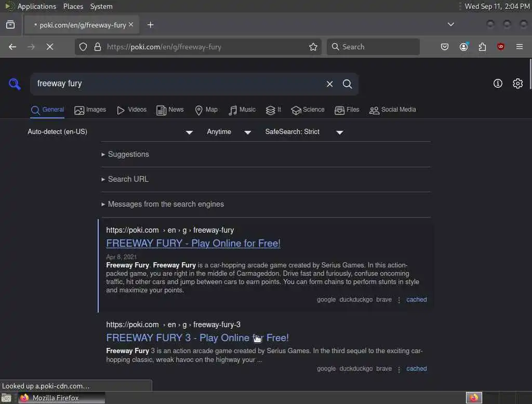Open Pocket save icon
Viewport: 532px width, 404px height.
coord(445,47)
